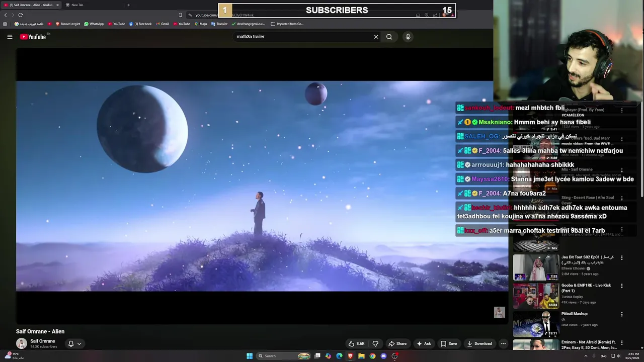
Task: Share the video
Action: 397,344
